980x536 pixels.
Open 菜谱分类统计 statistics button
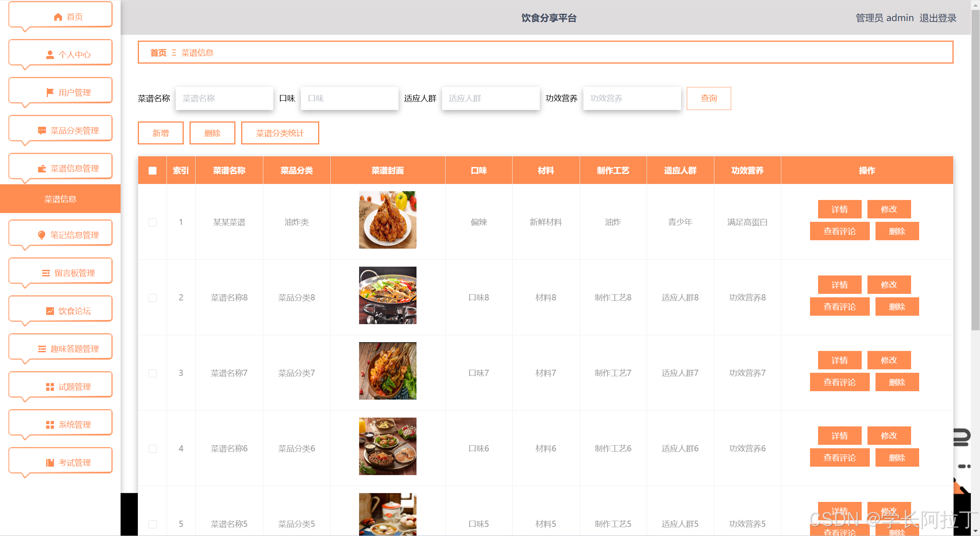click(280, 133)
